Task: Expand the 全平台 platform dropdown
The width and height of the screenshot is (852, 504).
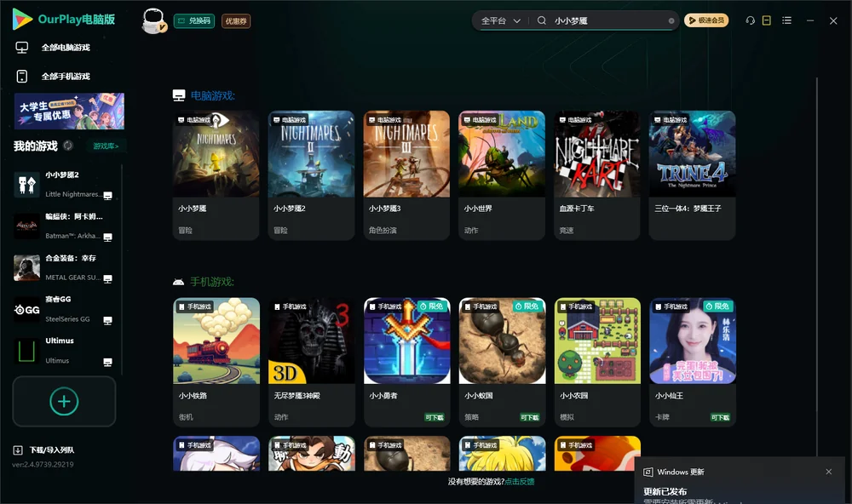Action: pyautogui.click(x=500, y=20)
